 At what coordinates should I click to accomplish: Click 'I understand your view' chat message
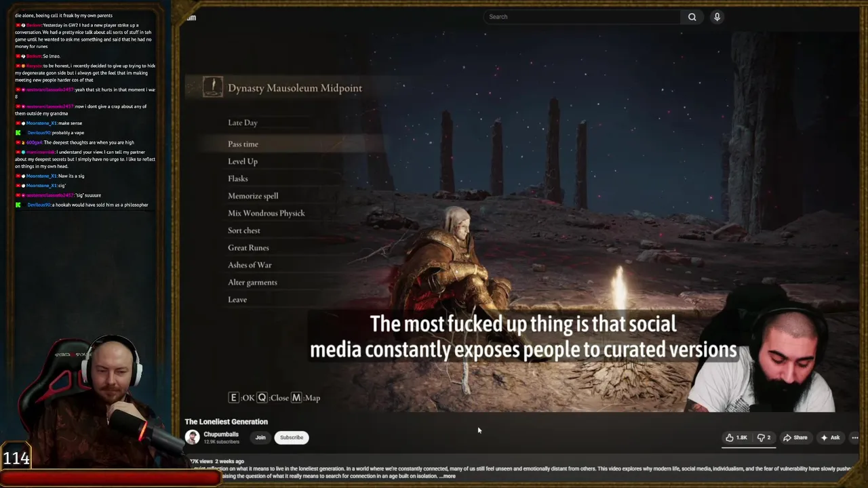pyautogui.click(x=85, y=159)
